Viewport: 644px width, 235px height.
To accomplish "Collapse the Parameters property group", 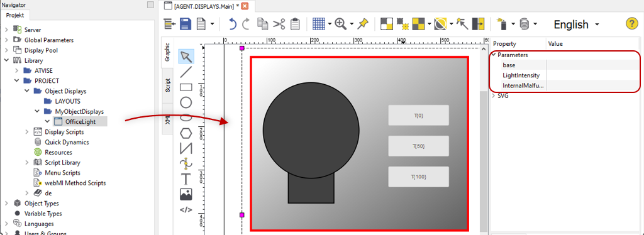I will click(x=494, y=55).
